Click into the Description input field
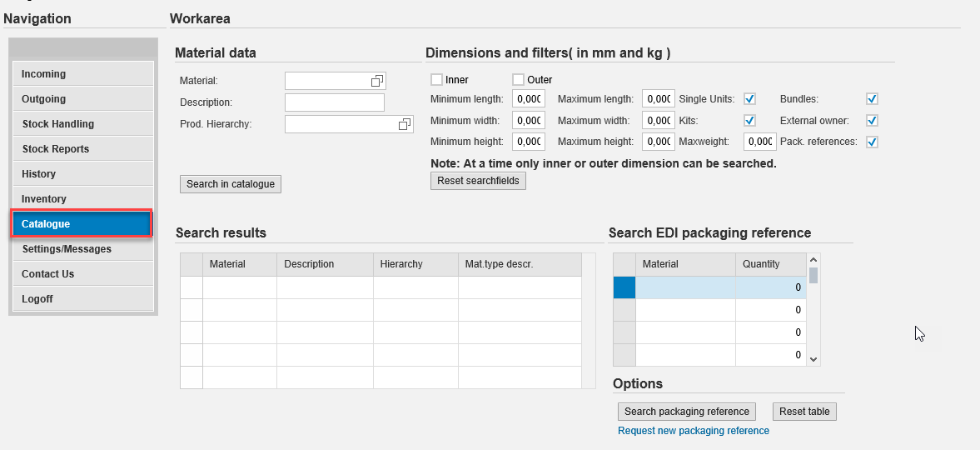 click(x=335, y=102)
